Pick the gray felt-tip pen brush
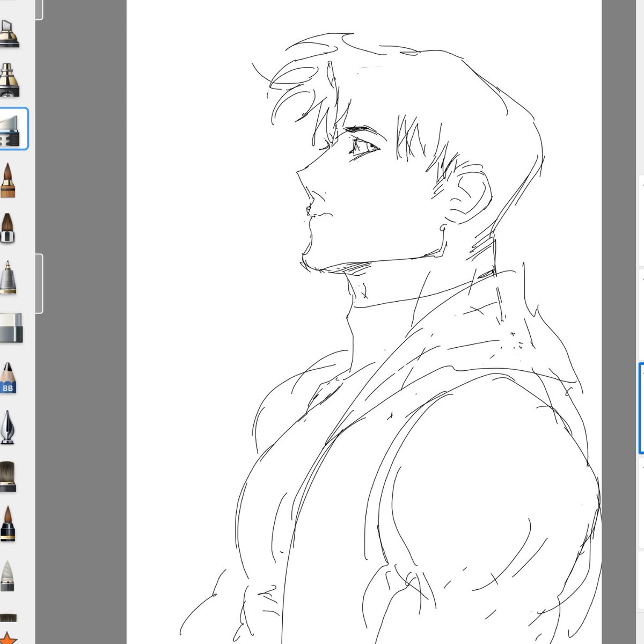 pyautogui.click(x=8, y=575)
